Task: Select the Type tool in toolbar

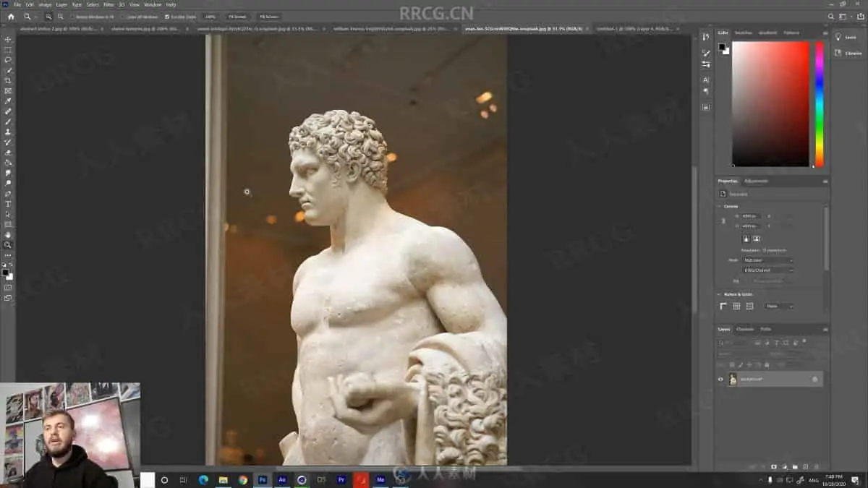Action: 8,204
